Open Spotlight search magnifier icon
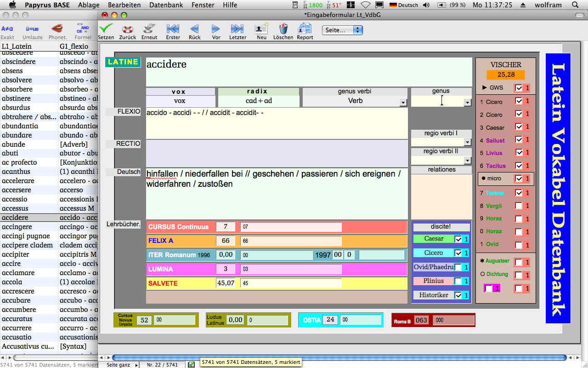The height and width of the screenshot is (368, 588). click(576, 5)
